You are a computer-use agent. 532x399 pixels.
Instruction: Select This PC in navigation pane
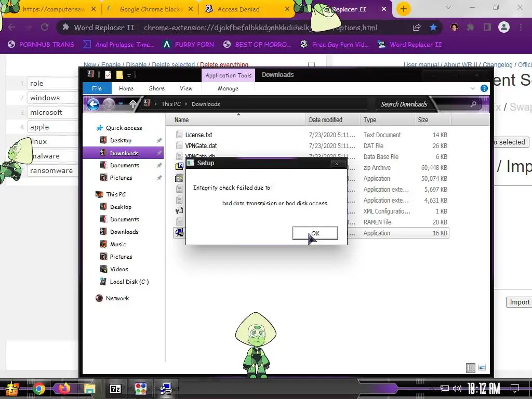click(x=116, y=194)
